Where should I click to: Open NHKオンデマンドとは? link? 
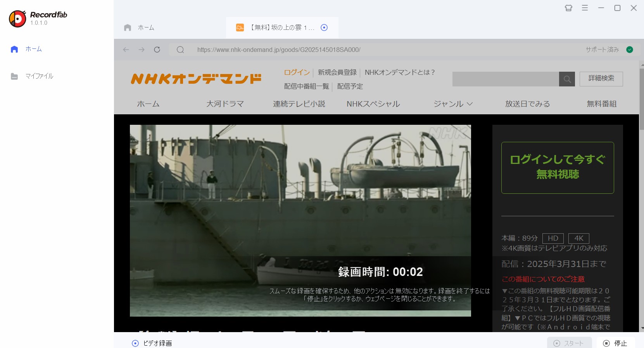coord(400,72)
